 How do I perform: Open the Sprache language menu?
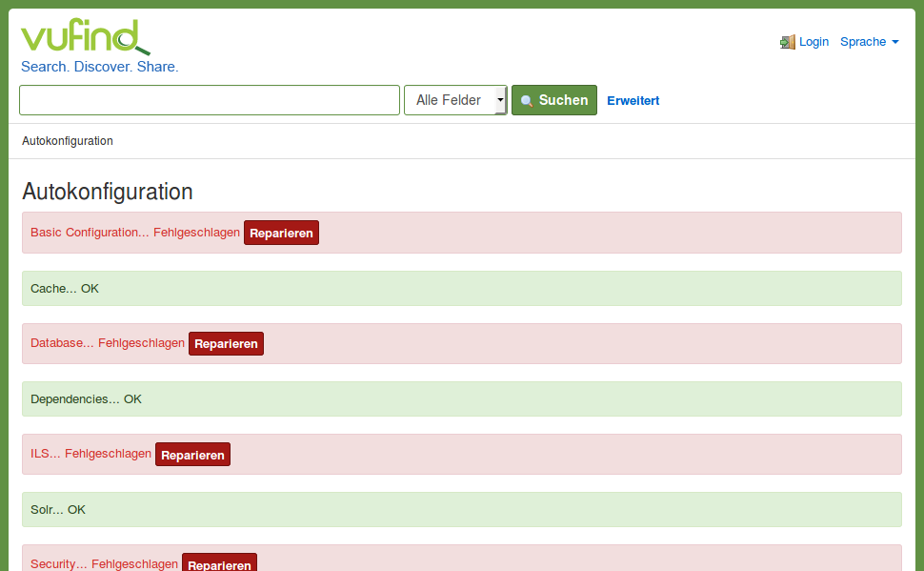pyautogui.click(x=863, y=42)
